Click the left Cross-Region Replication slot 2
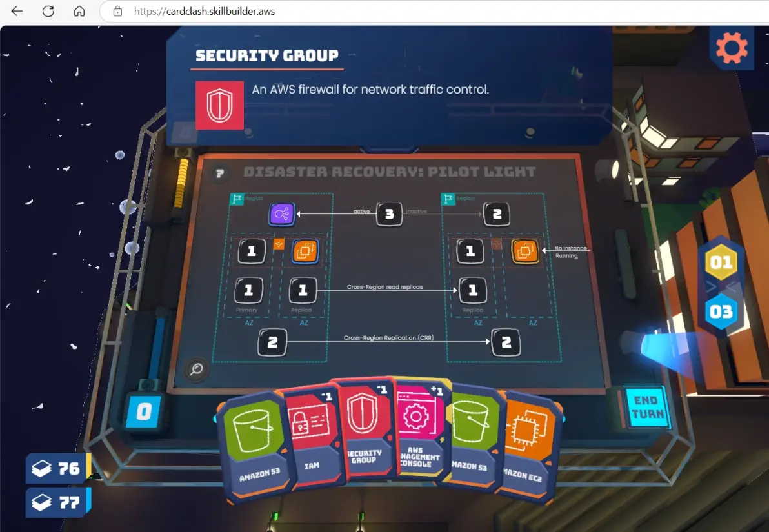The image size is (769, 532). 272,342
